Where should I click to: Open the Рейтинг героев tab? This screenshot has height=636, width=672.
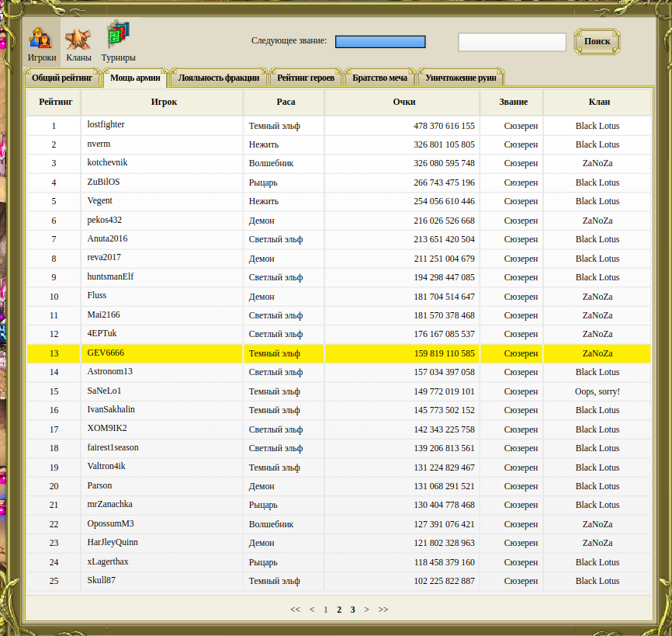306,78
